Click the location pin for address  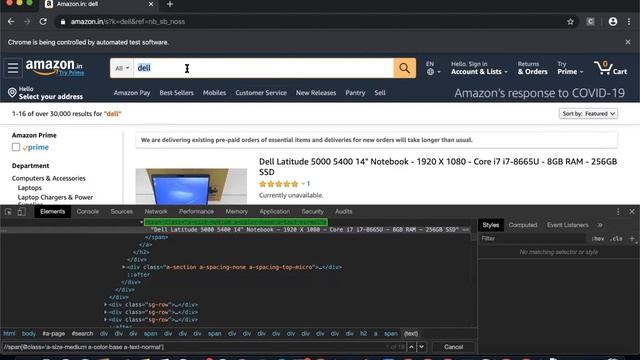[12, 93]
